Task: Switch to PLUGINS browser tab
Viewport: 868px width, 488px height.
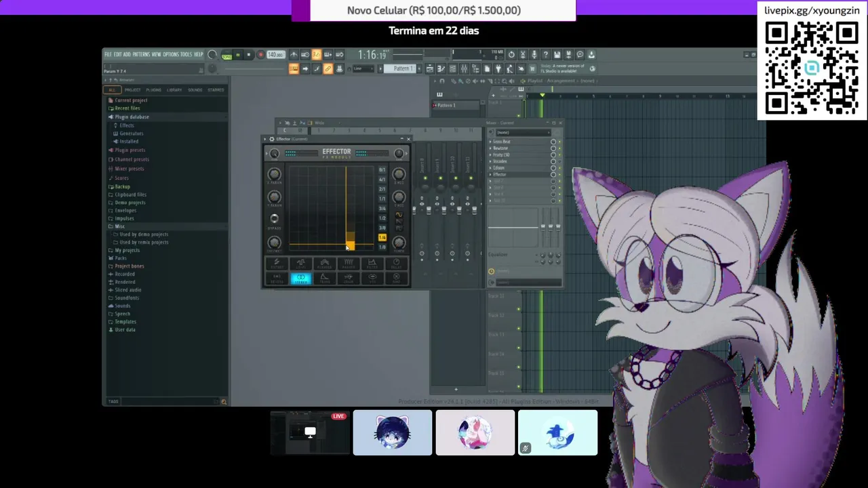Action: click(x=153, y=89)
